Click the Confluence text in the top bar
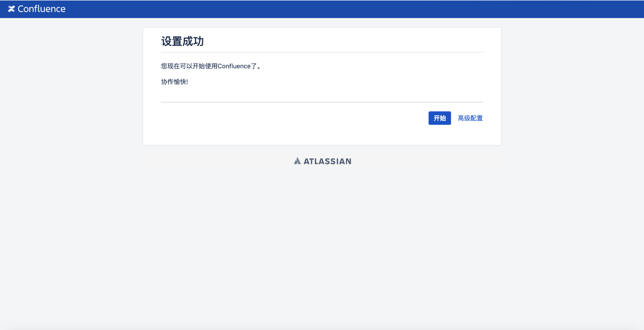The width and height of the screenshot is (644, 330). 41,9
